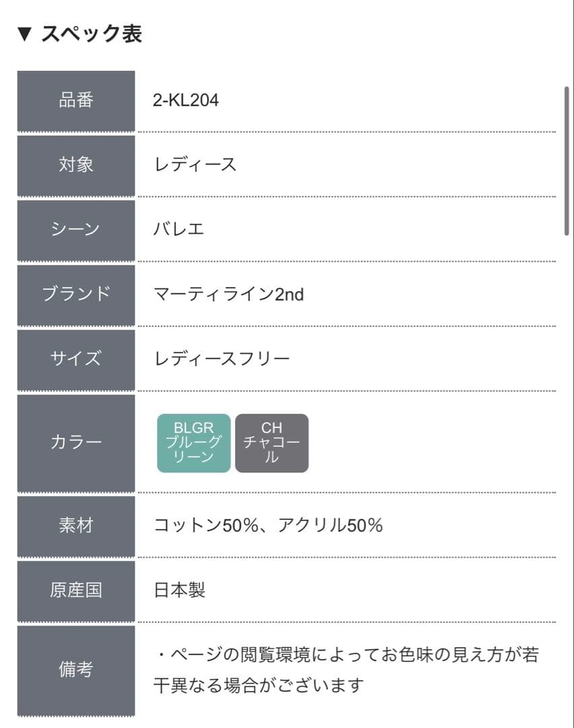Collapse the スペック表 triangle expander
This screenshot has width=574, height=728.
pyautogui.click(x=24, y=34)
